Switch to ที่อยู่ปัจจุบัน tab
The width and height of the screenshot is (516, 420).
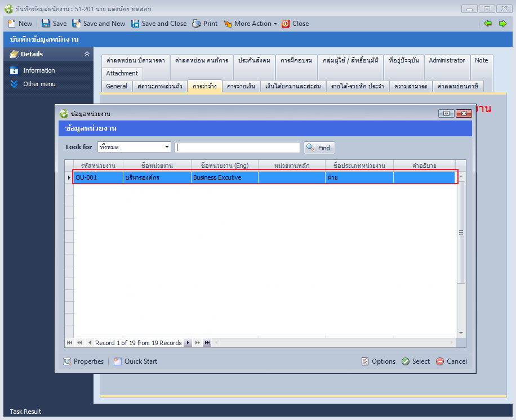point(404,60)
